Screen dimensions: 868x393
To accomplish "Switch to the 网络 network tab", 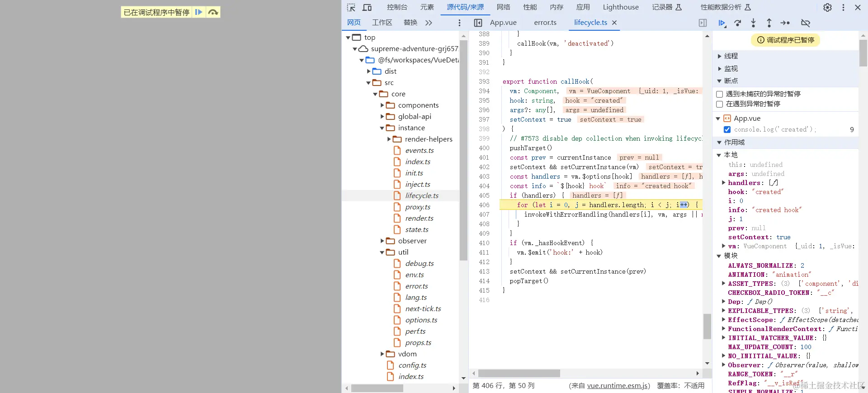I will 503,7.
